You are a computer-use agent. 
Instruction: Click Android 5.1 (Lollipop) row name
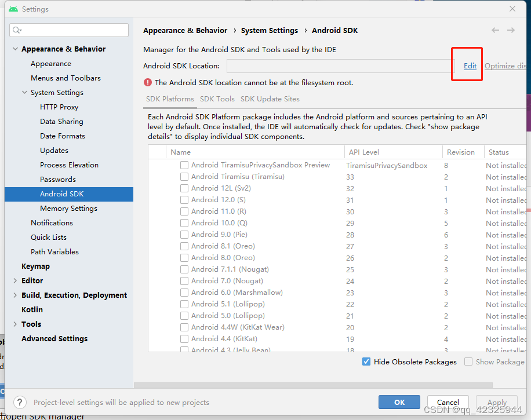(x=228, y=304)
